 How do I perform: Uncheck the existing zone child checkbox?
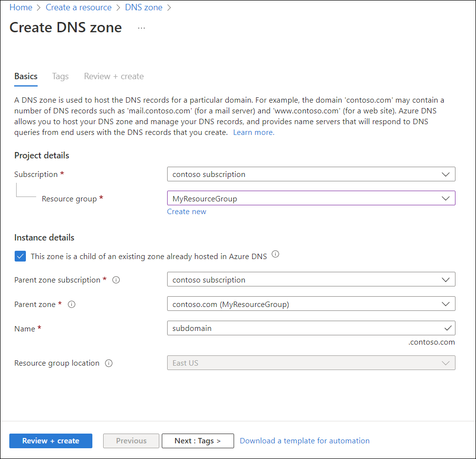pyautogui.click(x=20, y=256)
